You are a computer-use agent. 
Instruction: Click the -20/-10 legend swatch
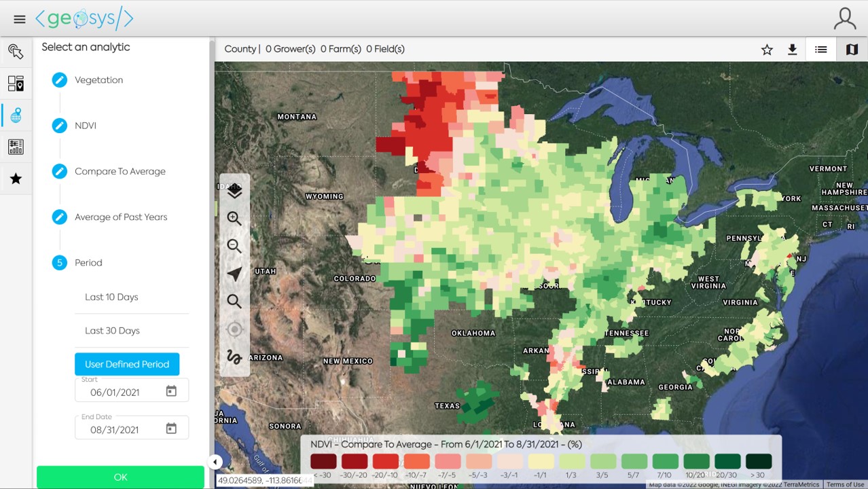click(386, 461)
